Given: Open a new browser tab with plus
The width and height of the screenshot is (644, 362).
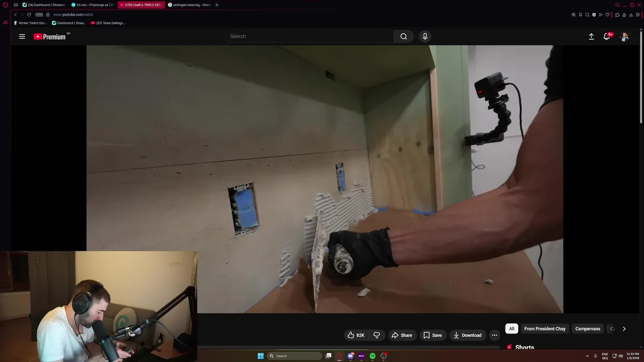Looking at the screenshot, I should (x=217, y=5).
